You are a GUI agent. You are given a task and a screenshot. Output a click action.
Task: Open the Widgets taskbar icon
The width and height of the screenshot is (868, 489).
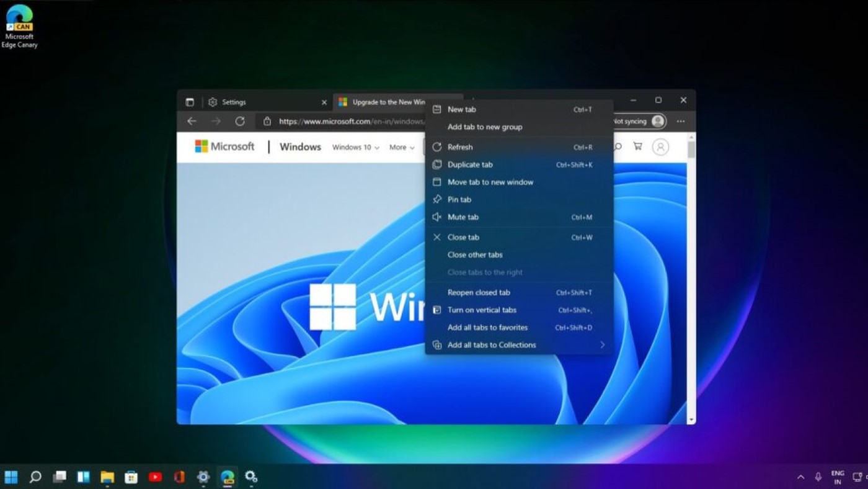pos(83,477)
